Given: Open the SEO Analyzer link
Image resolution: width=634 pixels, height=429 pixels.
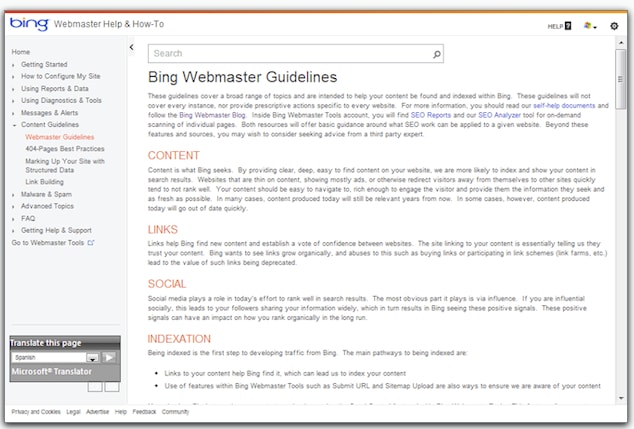Looking at the screenshot, I should click(499, 115).
